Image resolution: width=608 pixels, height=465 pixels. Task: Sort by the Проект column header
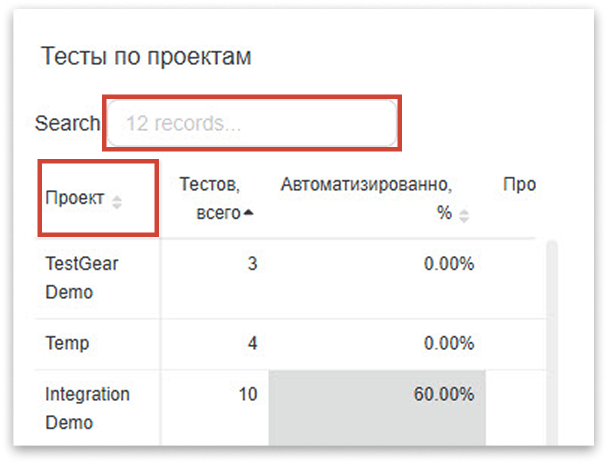[98, 198]
